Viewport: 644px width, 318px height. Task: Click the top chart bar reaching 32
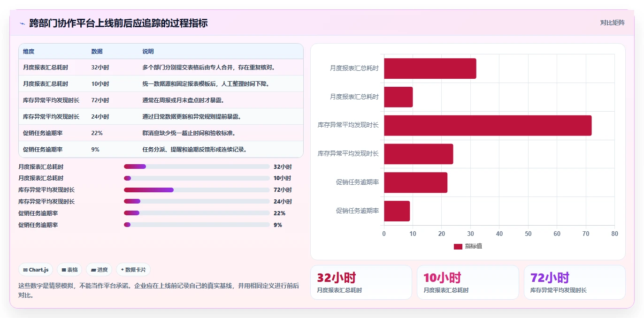click(430, 68)
